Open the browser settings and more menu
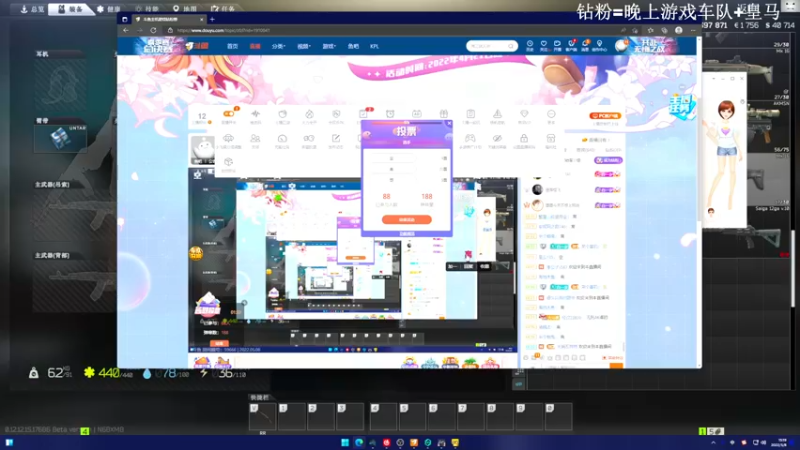 pos(693,30)
